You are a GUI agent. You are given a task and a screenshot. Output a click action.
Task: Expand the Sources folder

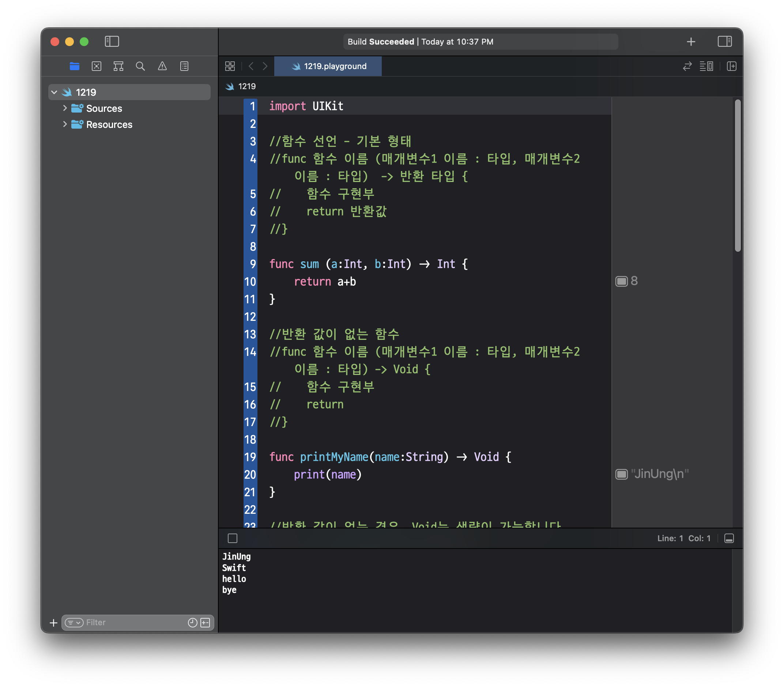click(65, 108)
